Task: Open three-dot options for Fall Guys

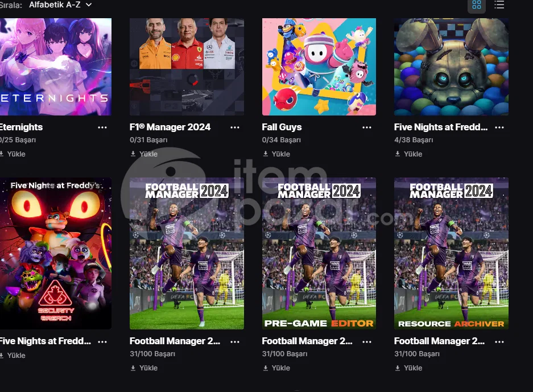Action: (367, 127)
